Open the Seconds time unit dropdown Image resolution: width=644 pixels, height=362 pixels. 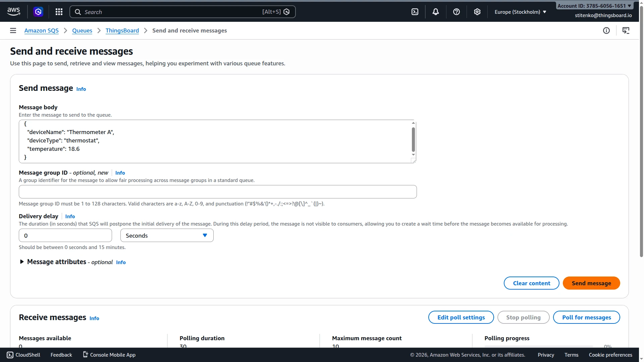coord(167,235)
